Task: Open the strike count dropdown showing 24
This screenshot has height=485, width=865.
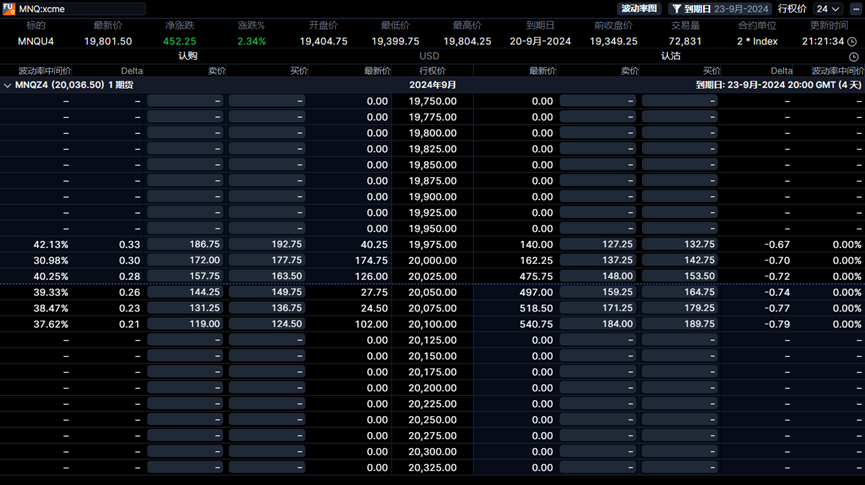Action: pyautogui.click(x=827, y=9)
